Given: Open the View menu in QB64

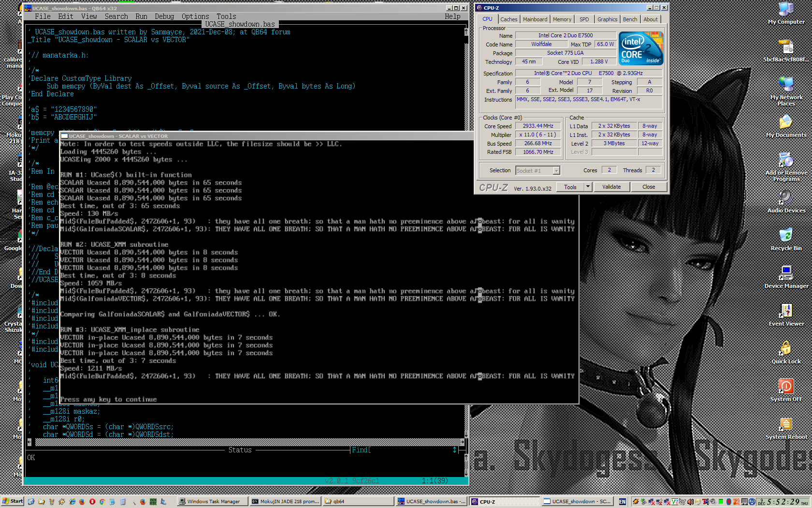Looking at the screenshot, I should pos(89,16).
